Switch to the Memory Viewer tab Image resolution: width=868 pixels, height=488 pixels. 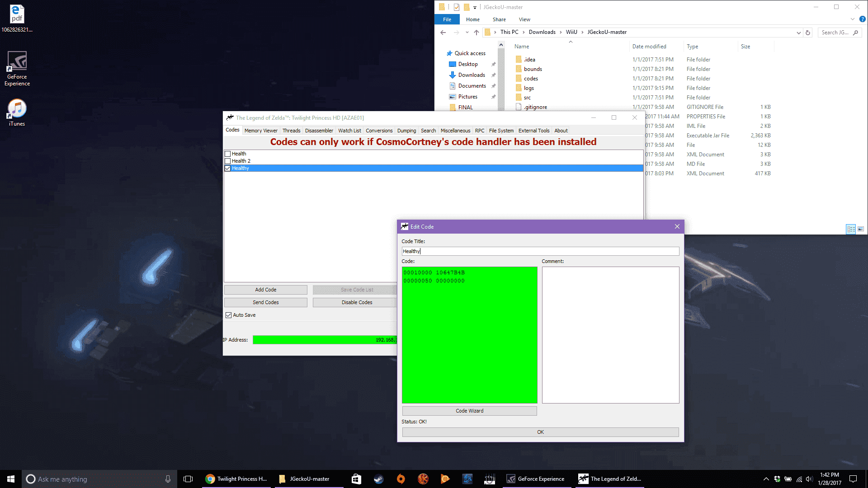point(261,131)
